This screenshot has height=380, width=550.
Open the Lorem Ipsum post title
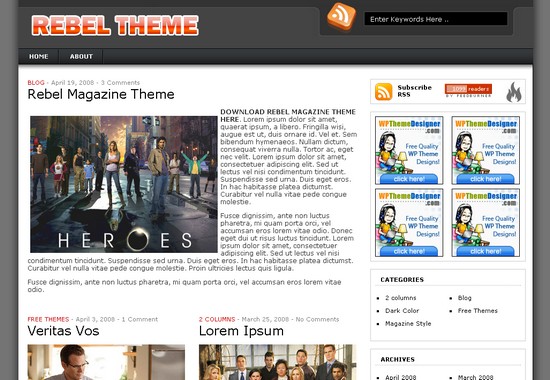click(241, 331)
